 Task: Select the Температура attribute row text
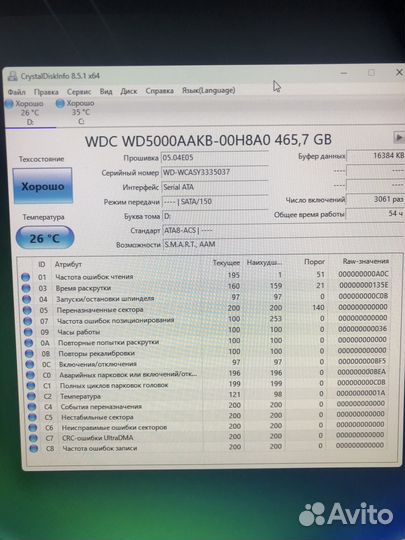[81, 396]
